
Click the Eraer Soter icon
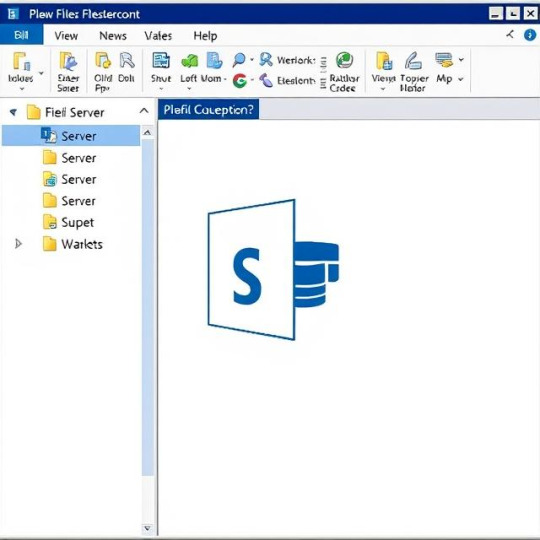pyautogui.click(x=68, y=61)
